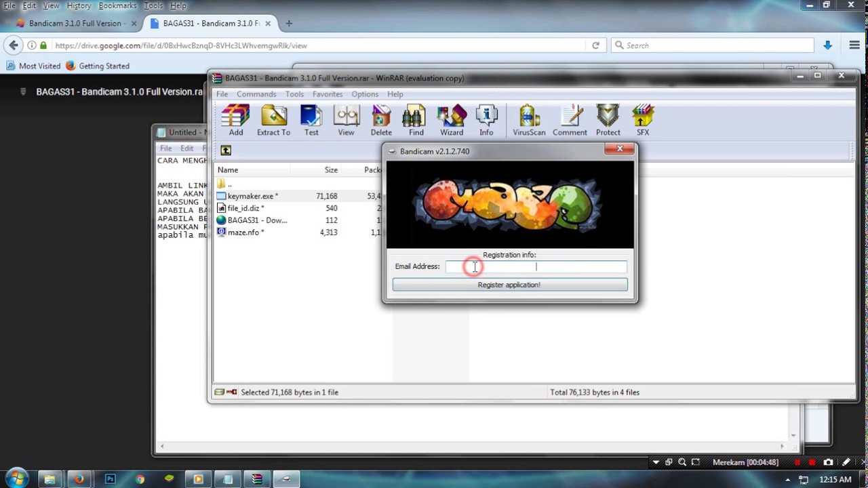The image size is (868, 488).
Task: Run the Test archive tool
Action: 311,121
